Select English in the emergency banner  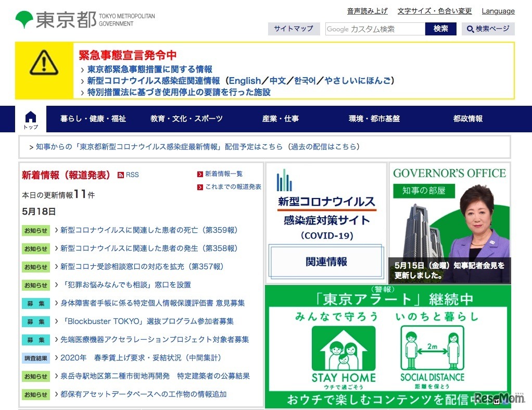[245, 81]
